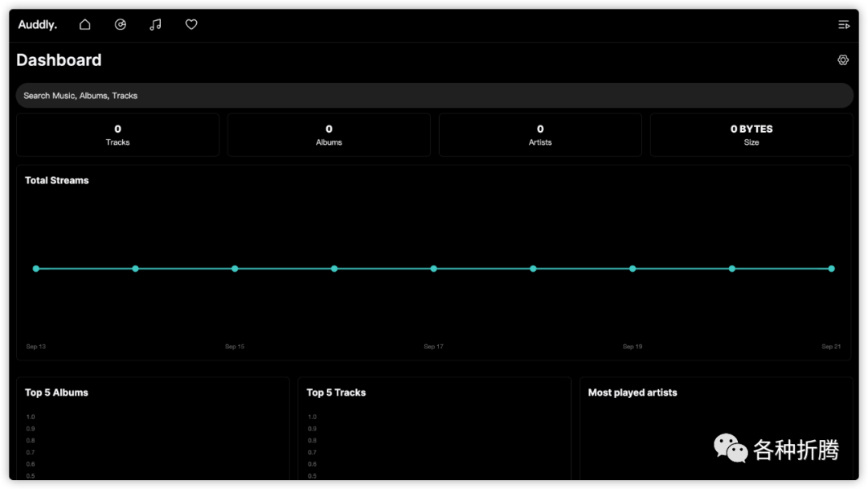Screen dimensions: 868x489
Task: Click the Sep 13 axis label
Action: [36, 346]
